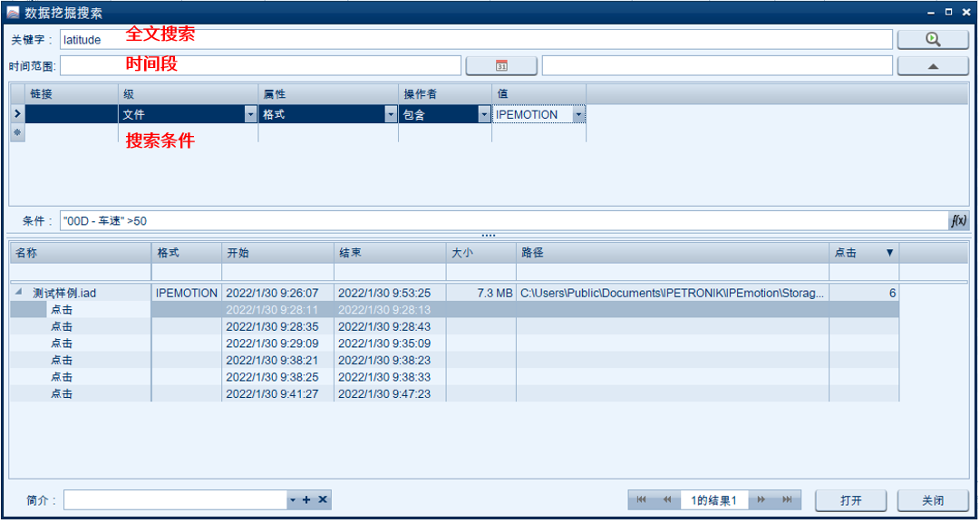Delete the profile with the X icon
The image size is (980, 523).
tap(323, 499)
